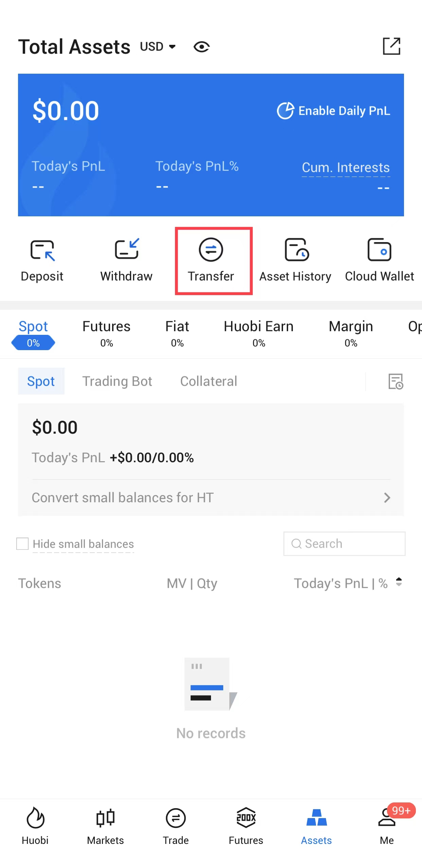Open spot history records icon
Image resolution: width=422 pixels, height=868 pixels.
coord(395,382)
